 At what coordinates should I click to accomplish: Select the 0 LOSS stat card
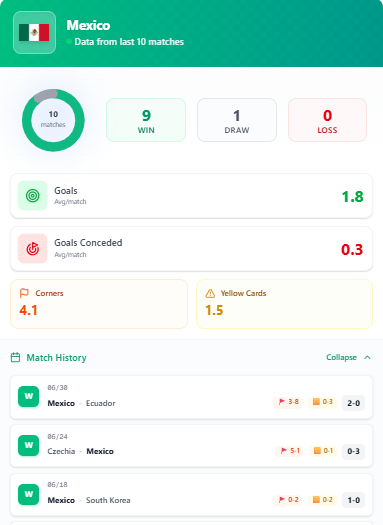click(x=327, y=120)
